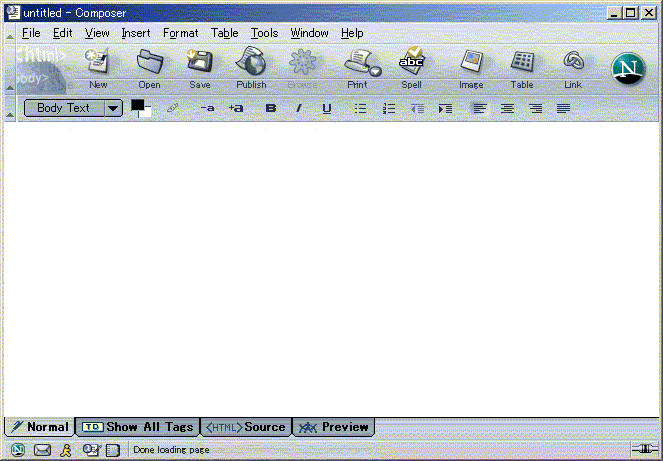Open Instant Messenger running-man icon
Viewport: 663px width, 461px height.
tap(66, 450)
